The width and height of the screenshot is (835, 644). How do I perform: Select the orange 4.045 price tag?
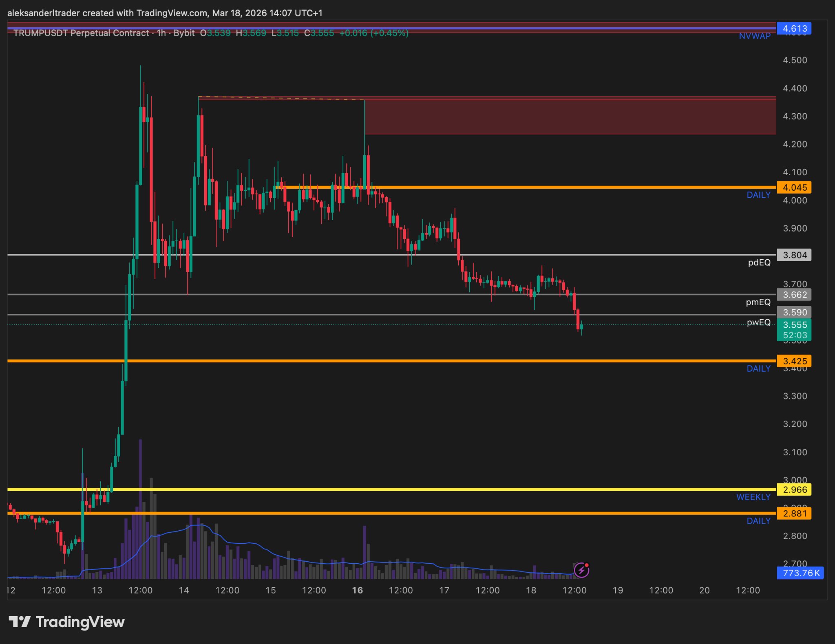pyautogui.click(x=794, y=187)
